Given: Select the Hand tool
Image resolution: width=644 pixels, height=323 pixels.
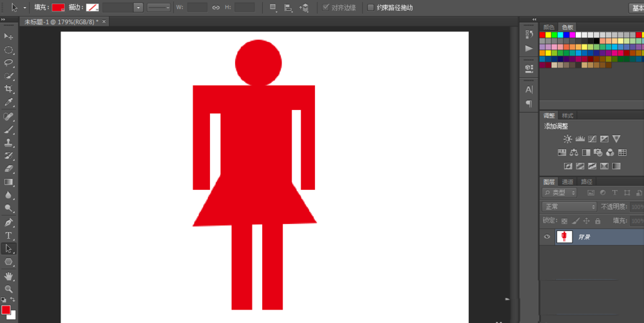Looking at the screenshot, I should (9, 276).
